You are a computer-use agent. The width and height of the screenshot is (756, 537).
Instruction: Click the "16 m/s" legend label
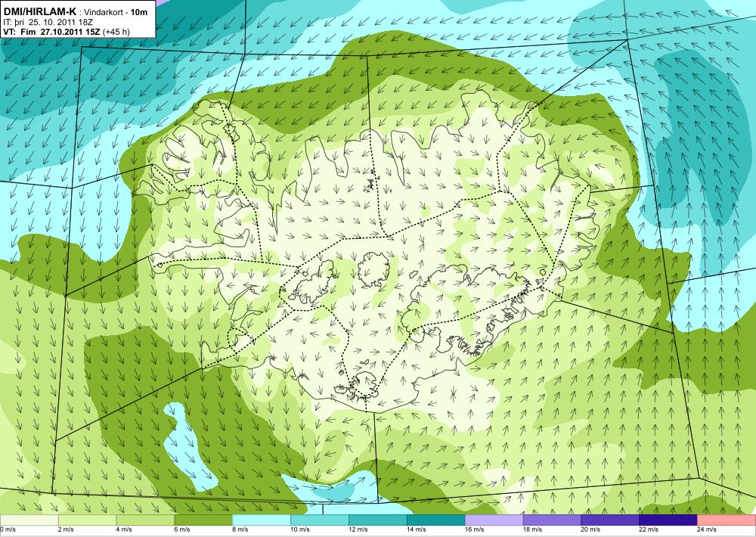(x=475, y=529)
